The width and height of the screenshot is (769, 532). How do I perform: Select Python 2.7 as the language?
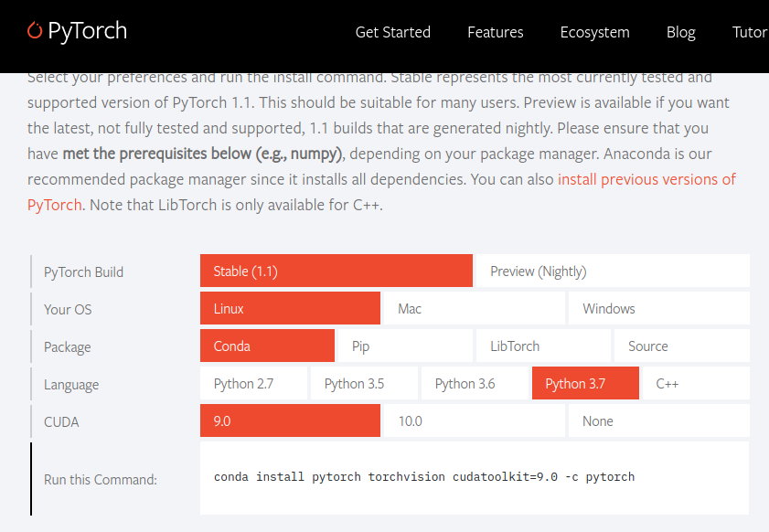[x=253, y=383]
